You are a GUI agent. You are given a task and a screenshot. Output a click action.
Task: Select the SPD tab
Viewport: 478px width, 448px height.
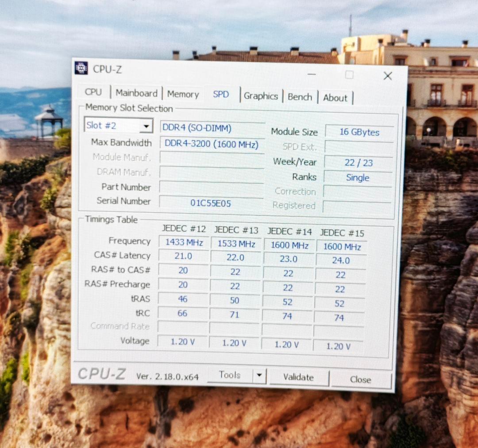pyautogui.click(x=221, y=94)
